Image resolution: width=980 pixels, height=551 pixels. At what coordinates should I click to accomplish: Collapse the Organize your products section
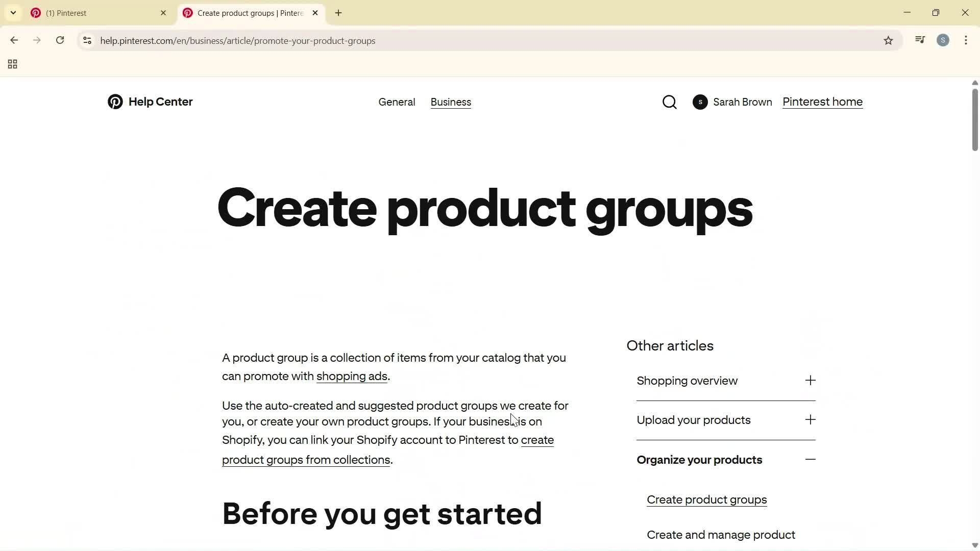click(x=810, y=459)
